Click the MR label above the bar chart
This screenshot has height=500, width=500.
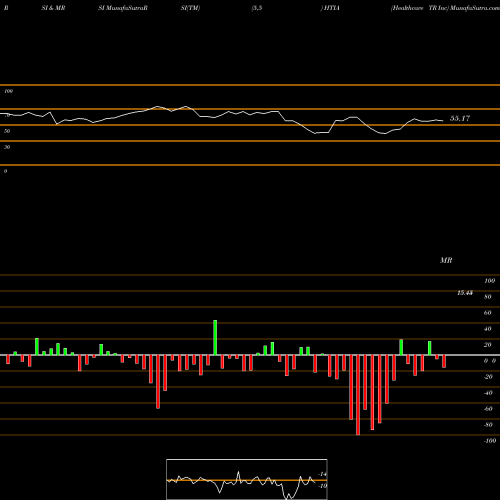[x=446, y=260]
